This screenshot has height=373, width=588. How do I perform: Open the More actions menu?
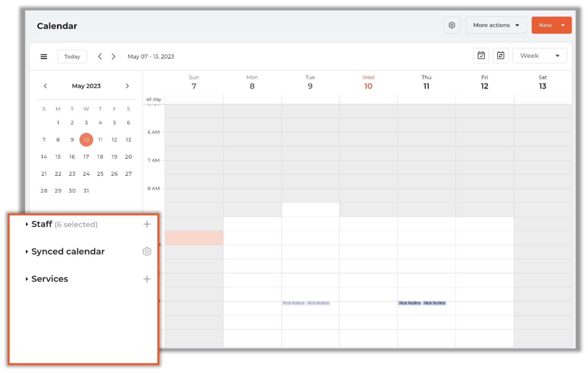[x=496, y=25]
